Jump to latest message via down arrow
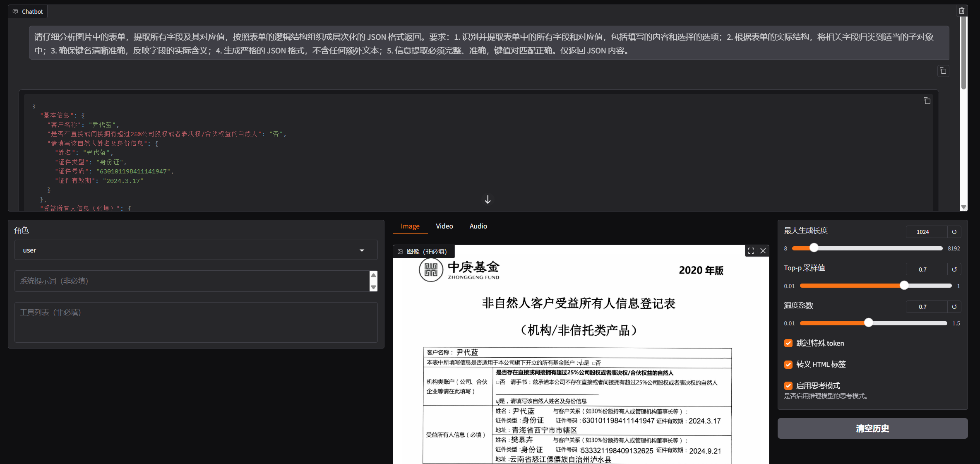980x464 pixels. (x=488, y=200)
